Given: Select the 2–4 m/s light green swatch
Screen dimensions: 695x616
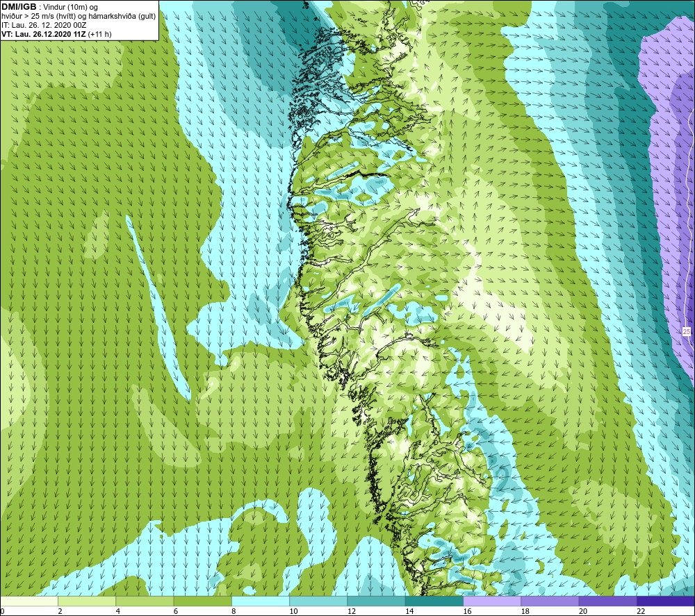Looking at the screenshot, I should tap(87, 601).
